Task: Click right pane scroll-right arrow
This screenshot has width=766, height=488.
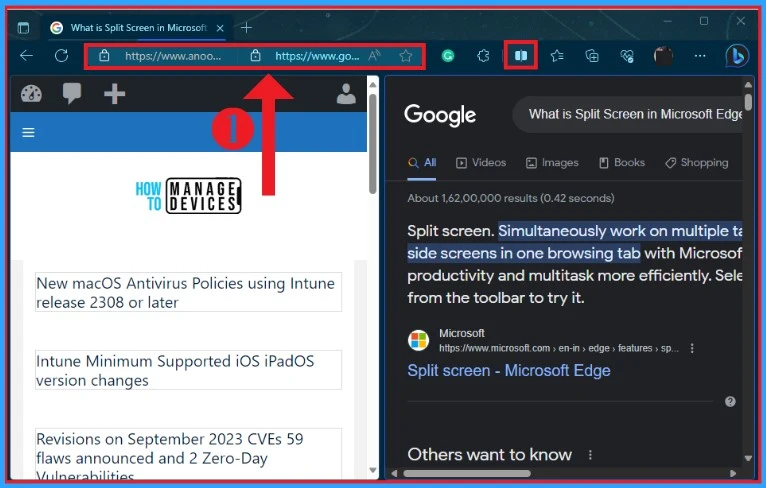Action: pos(732,473)
